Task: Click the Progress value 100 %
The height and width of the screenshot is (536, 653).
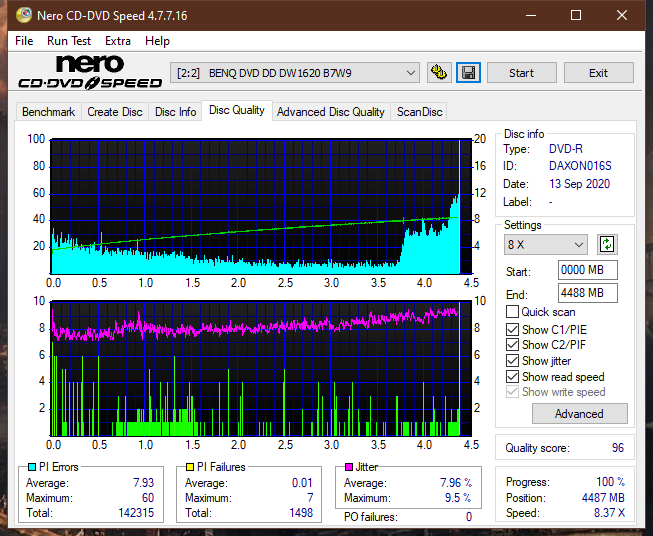Action: click(611, 482)
